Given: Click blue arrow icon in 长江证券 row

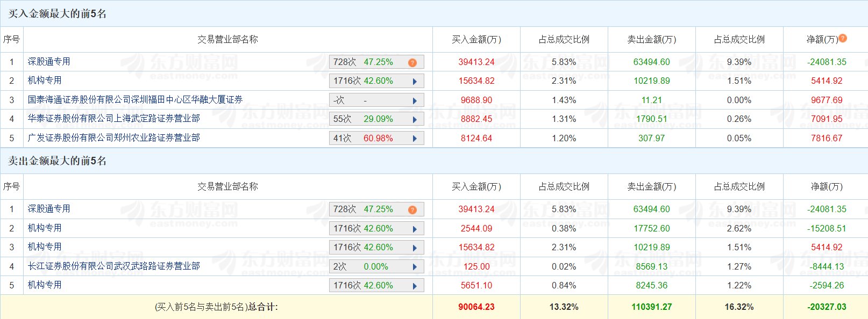Looking at the screenshot, I should pyautogui.click(x=415, y=267).
